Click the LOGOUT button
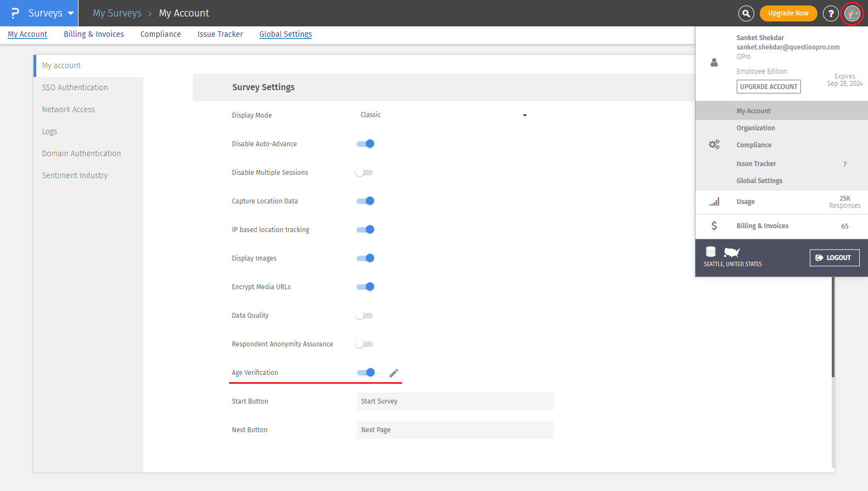The height and width of the screenshot is (491, 868). pos(834,257)
